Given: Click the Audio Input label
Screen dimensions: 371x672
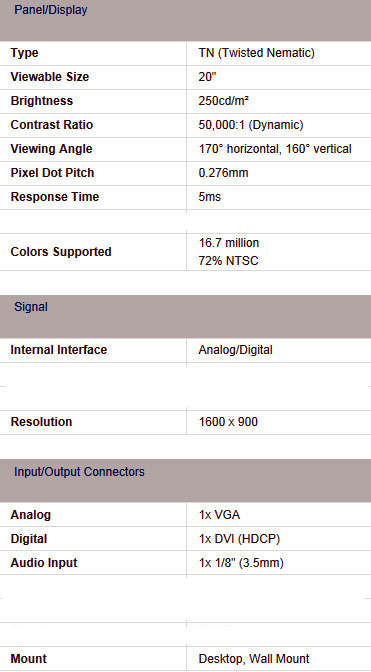Looking at the screenshot, I should coord(44,563).
